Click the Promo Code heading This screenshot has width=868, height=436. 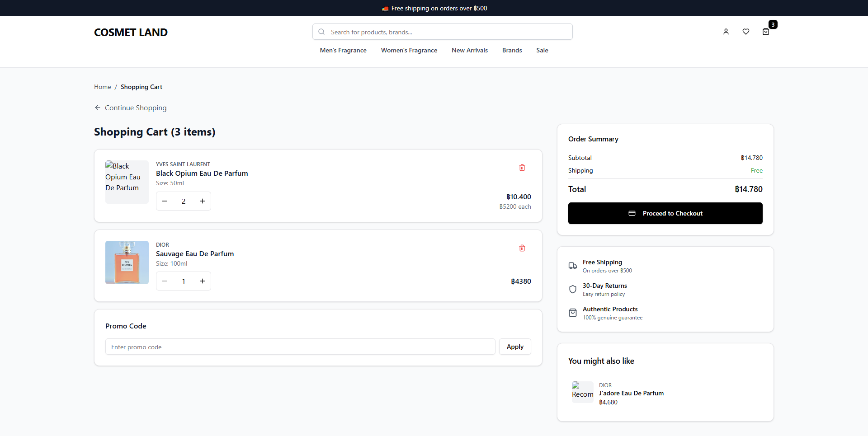[126, 326]
